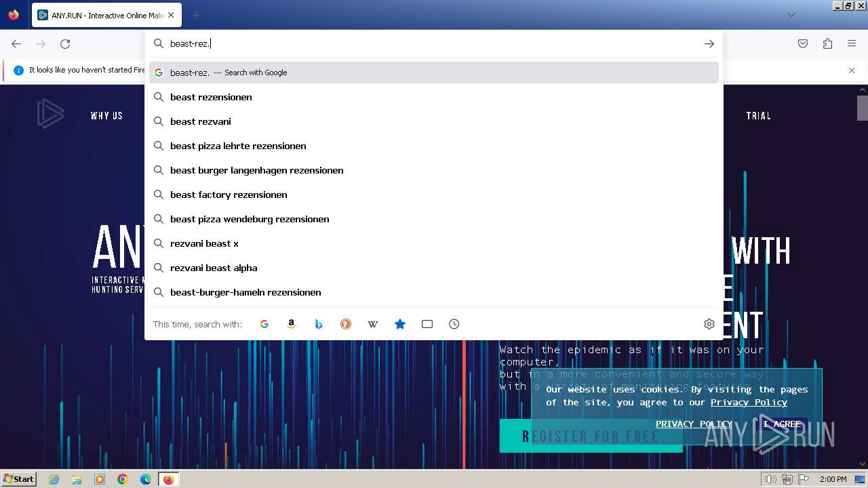Select suggestion 'rezvani beast x'

434,243
